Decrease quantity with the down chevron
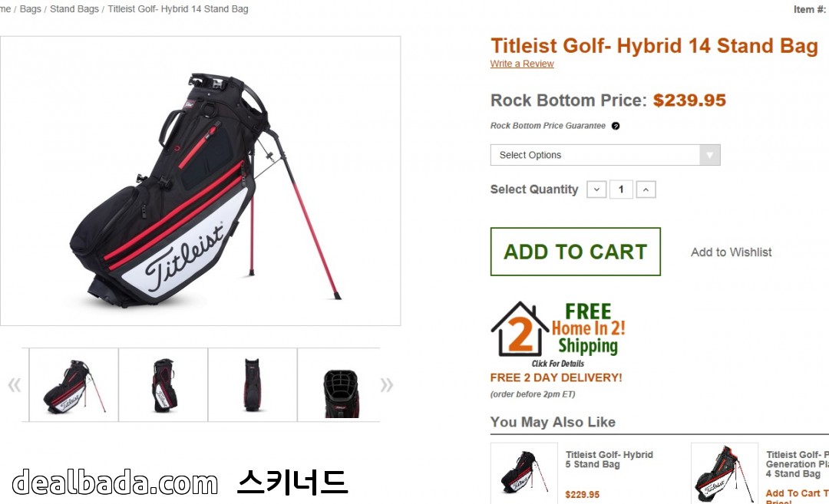The image size is (829, 504). point(596,189)
